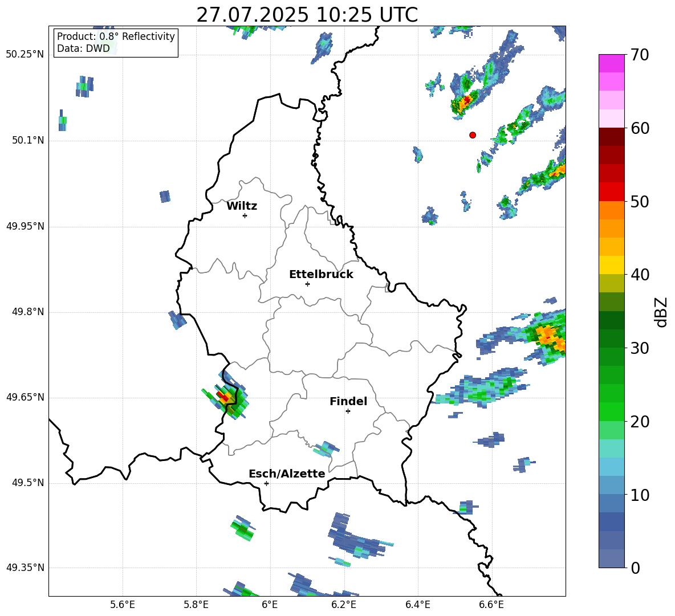Click the dBZ colorbar axis label

click(661, 312)
